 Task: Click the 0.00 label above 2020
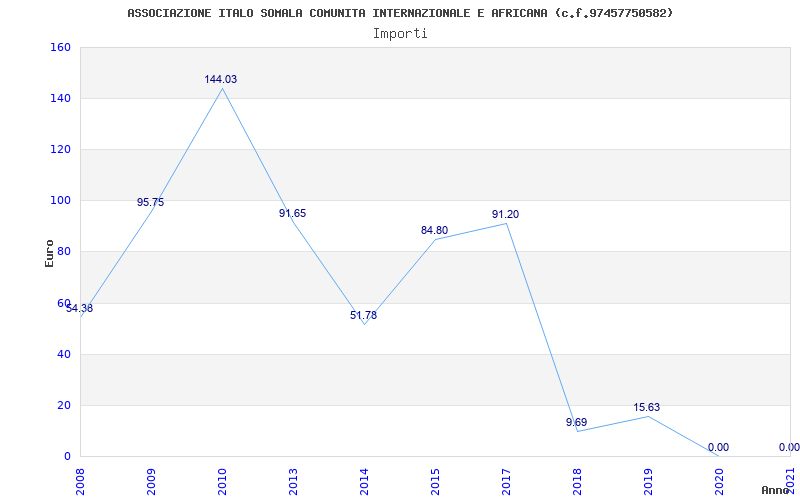click(x=718, y=447)
